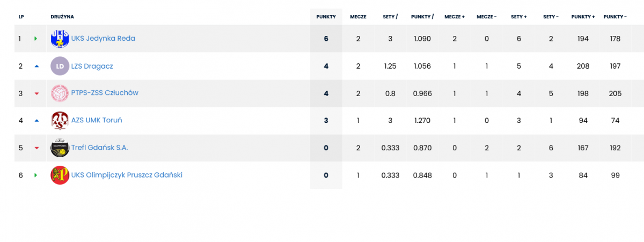The height and width of the screenshot is (242, 644).
Task: Click the AZS UMK Toruń team logo
Action: click(x=60, y=121)
